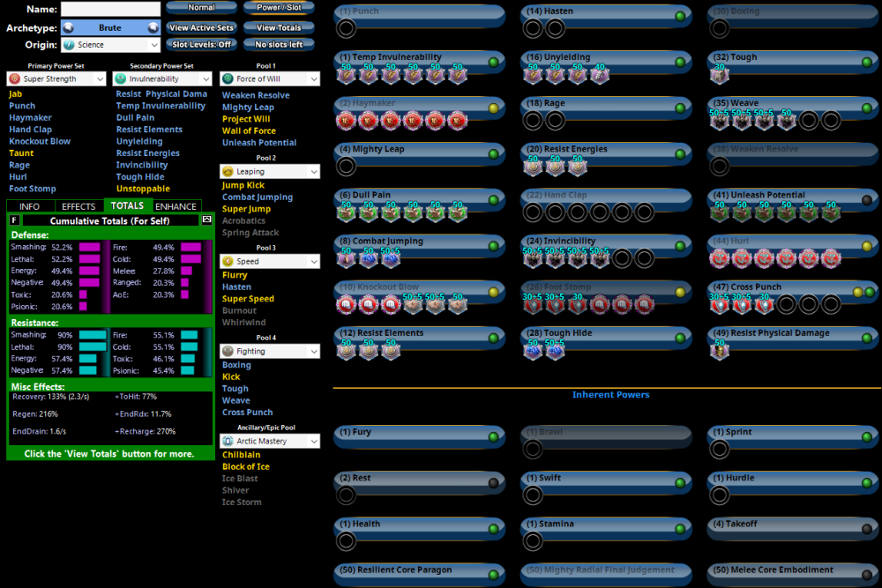Switch to the INFO tab
The image size is (882, 588).
[x=29, y=206]
